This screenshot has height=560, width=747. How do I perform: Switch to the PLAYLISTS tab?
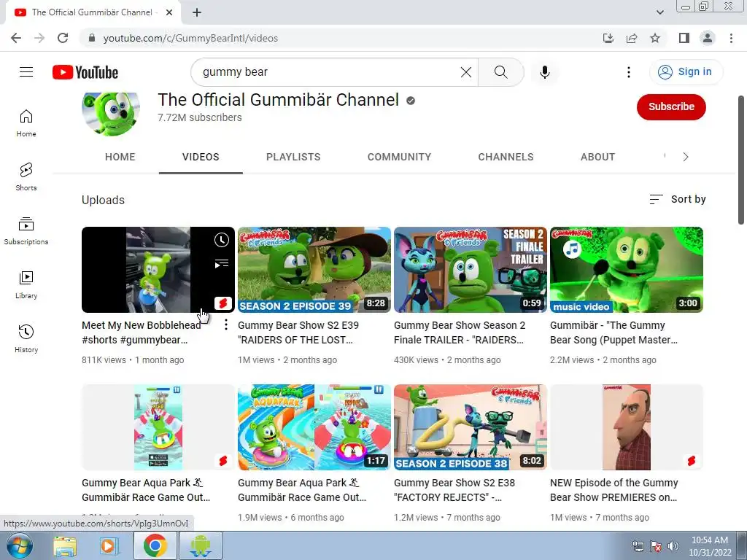(293, 157)
